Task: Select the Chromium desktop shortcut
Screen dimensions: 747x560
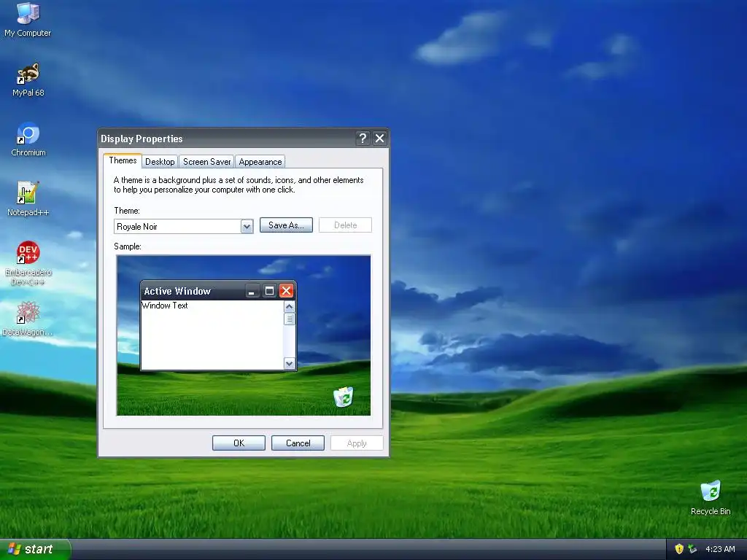Action: [x=28, y=139]
